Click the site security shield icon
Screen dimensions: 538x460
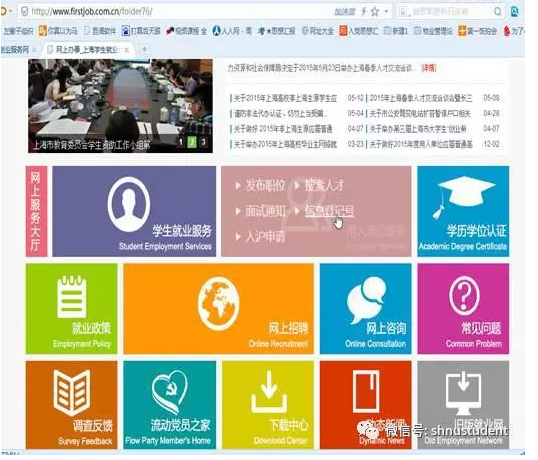24,12
